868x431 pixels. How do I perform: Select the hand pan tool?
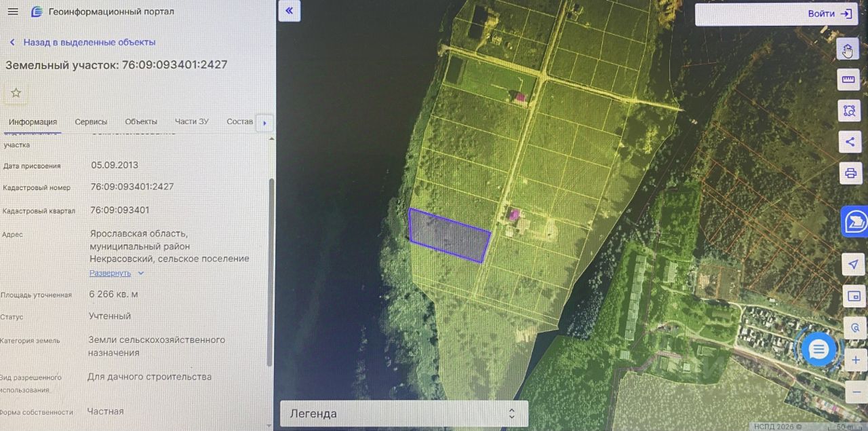click(x=848, y=50)
